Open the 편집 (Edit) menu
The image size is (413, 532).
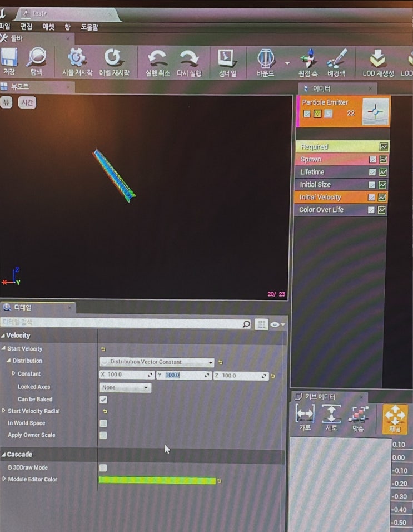coord(26,27)
